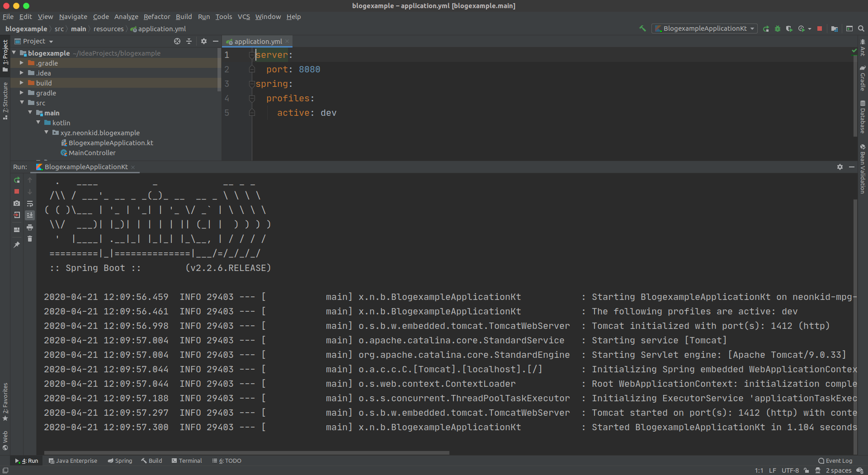Rerun application in Run panel

click(x=17, y=180)
